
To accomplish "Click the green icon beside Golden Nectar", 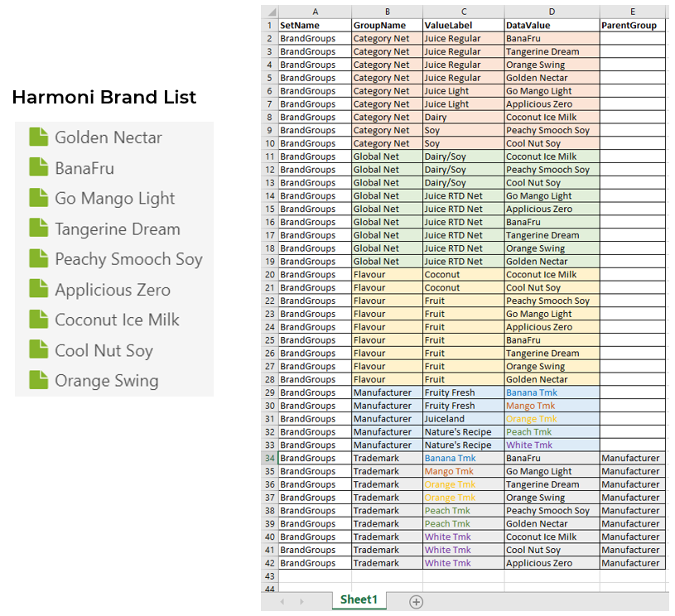I will point(39,139).
